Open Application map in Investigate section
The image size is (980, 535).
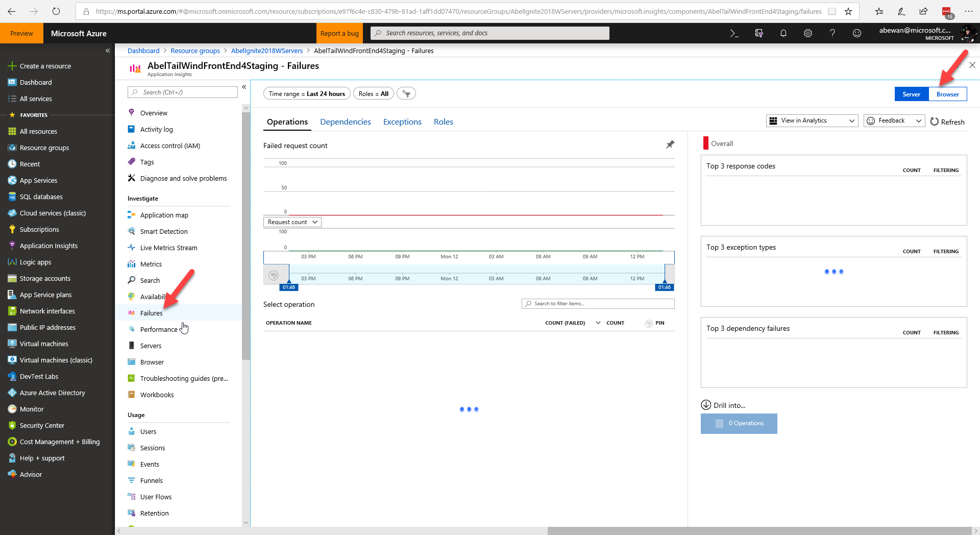pos(164,215)
